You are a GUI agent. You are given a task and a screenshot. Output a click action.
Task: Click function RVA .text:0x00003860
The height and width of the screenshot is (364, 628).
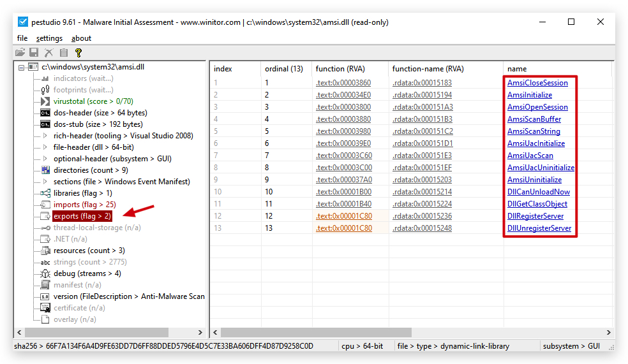coord(343,83)
